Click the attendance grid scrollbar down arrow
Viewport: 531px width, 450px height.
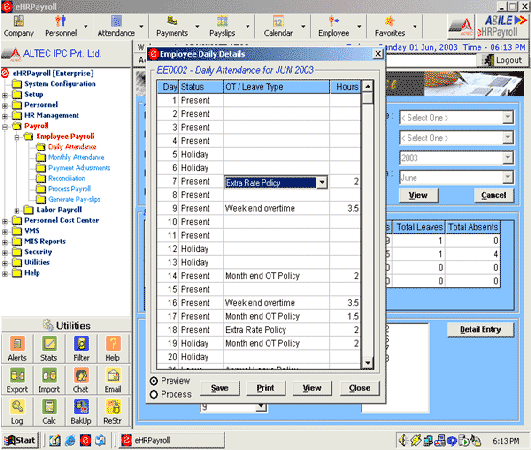coord(367,363)
